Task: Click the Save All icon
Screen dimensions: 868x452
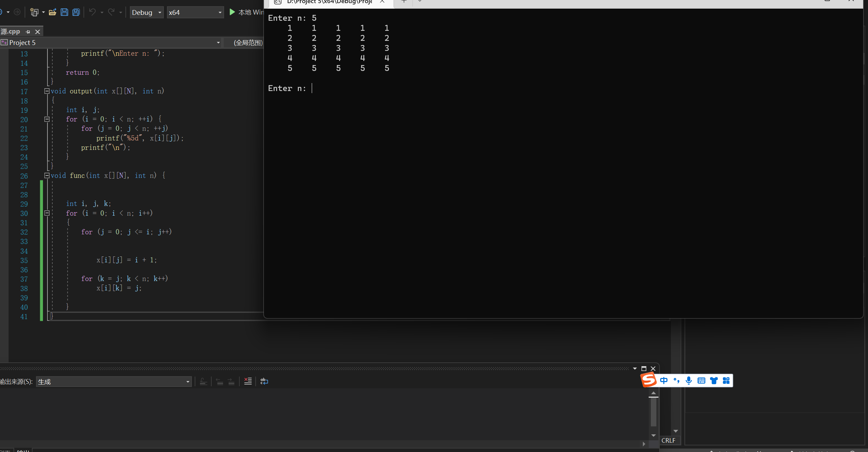Action: [76, 12]
